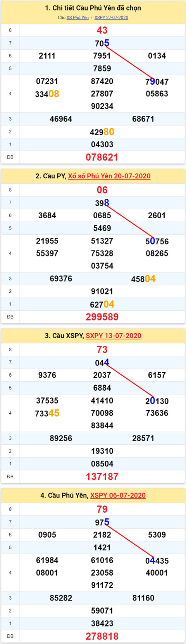The image size is (186, 644).
Task: Select special prize number 278818
Action: coord(102,636)
